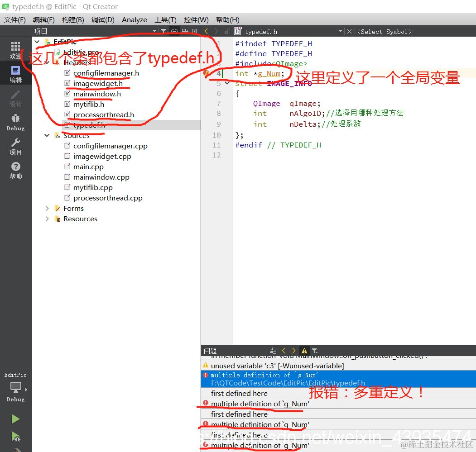This screenshot has width=476, height=452.
Task: Select mainwindow.cpp in Sources
Action: [101, 177]
